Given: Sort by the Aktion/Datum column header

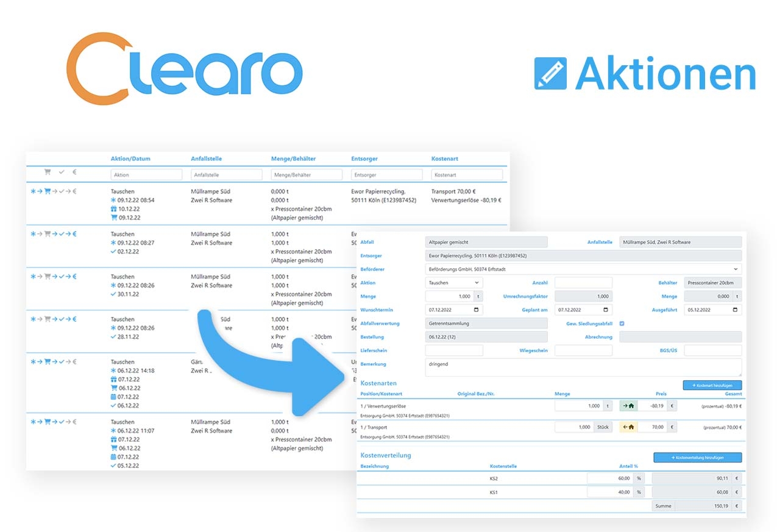Looking at the screenshot, I should click(130, 158).
